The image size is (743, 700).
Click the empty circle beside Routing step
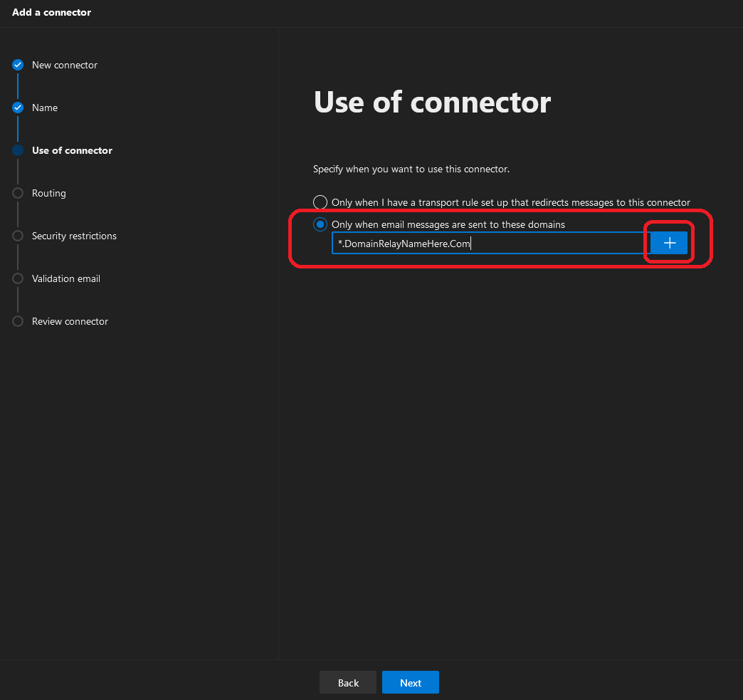point(18,193)
